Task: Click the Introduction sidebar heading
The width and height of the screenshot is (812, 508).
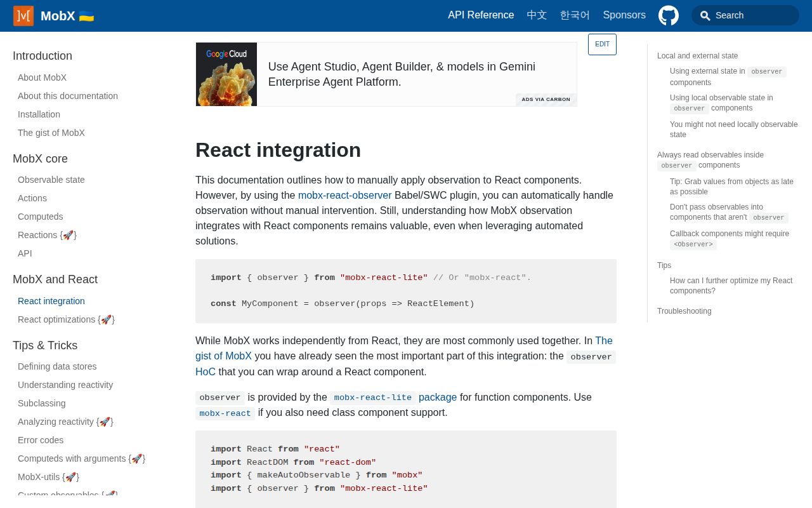Action: pos(43,56)
